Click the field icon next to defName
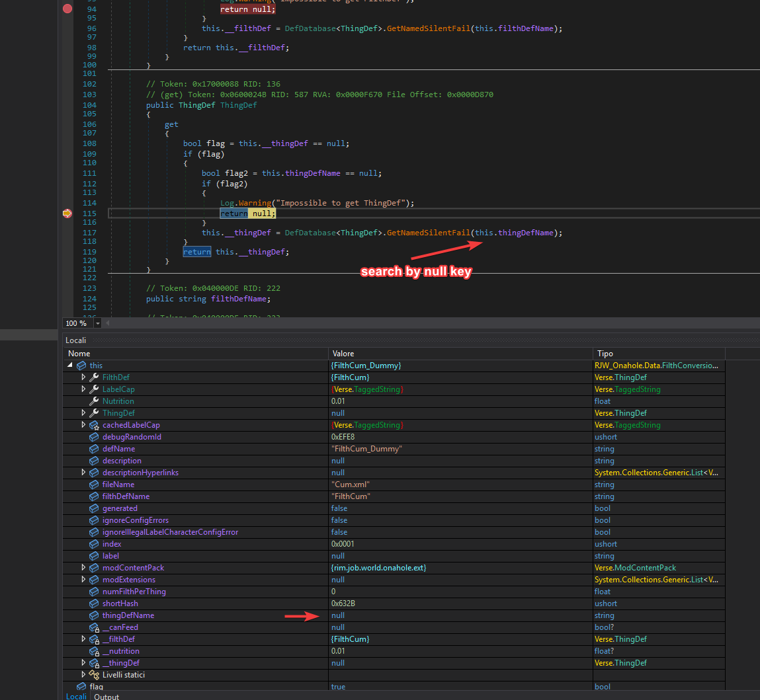Image resolution: width=760 pixels, height=700 pixels. click(x=93, y=448)
